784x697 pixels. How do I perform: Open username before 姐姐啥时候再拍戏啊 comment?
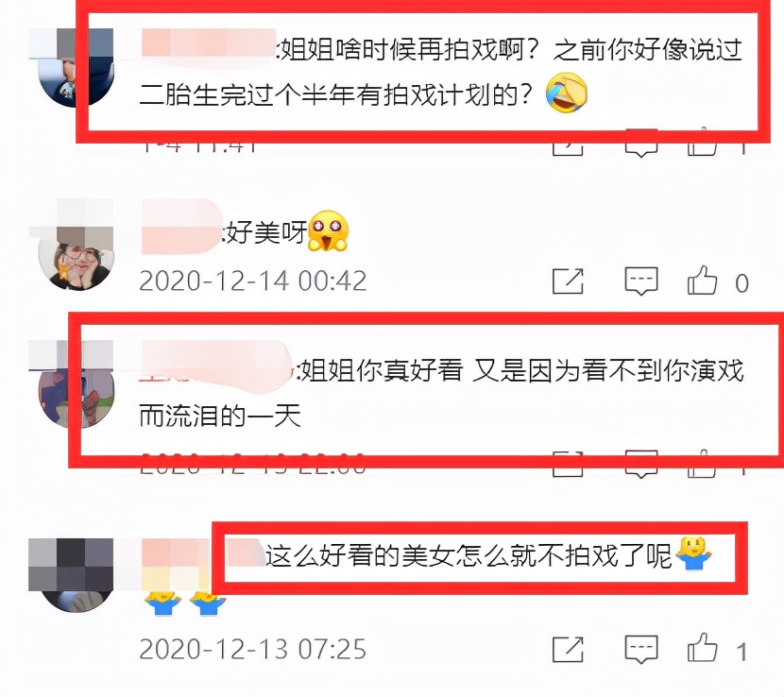coord(209,43)
